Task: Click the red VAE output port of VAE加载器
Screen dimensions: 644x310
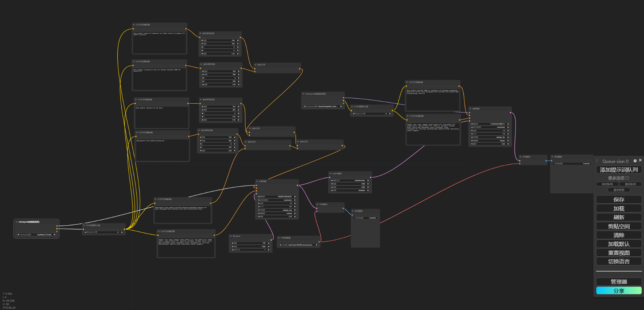Action: [x=319, y=241]
